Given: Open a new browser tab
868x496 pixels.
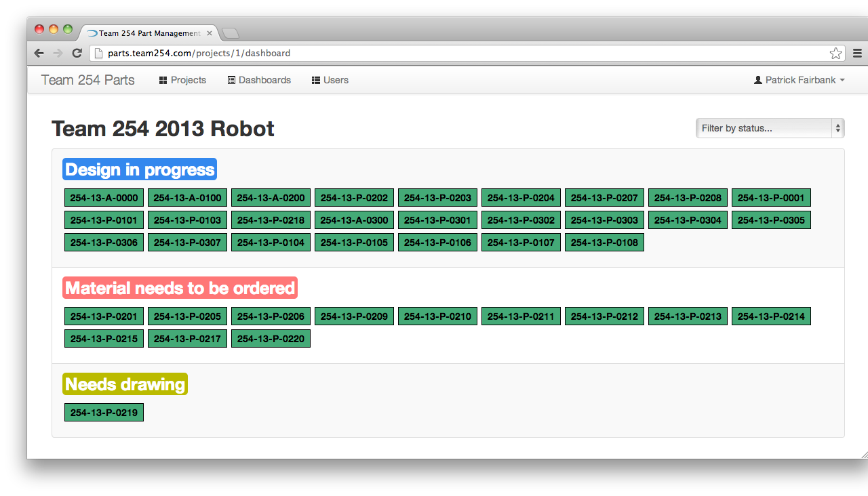Looking at the screenshot, I should click(231, 33).
